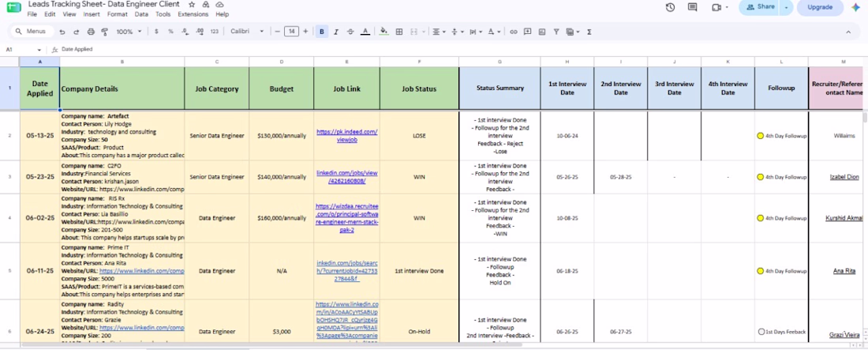
Task: Select the 1st interview Done status cell
Action: tap(419, 271)
